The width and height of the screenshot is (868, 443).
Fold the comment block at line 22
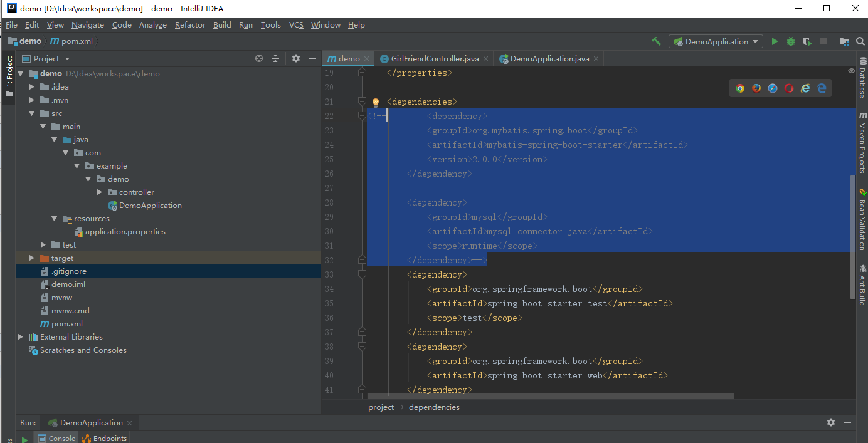point(362,116)
